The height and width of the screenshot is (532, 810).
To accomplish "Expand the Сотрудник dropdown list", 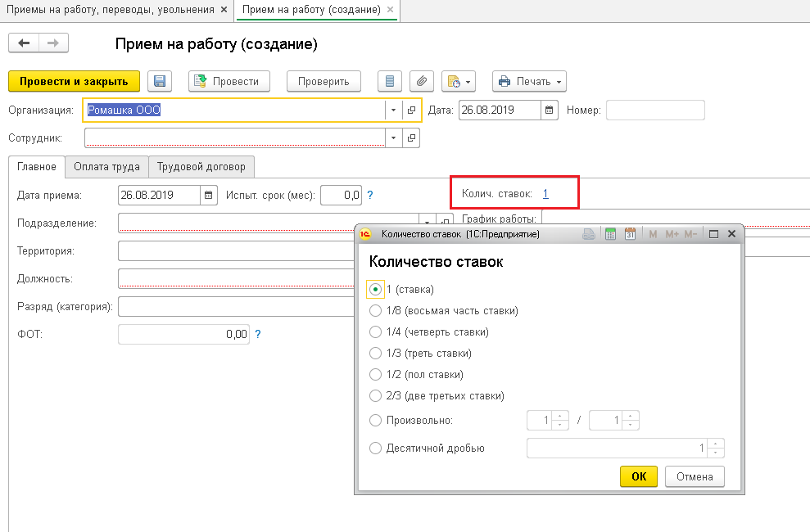I will 394,138.
